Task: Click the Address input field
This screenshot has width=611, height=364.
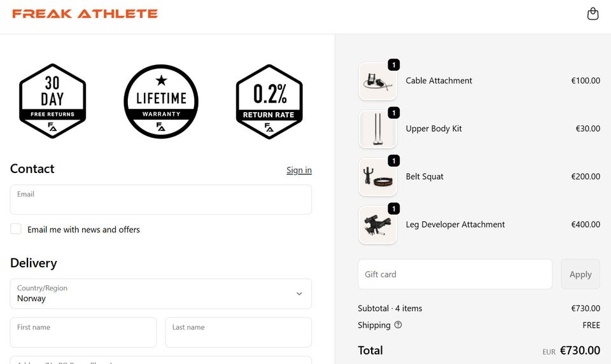Action: pyautogui.click(x=160, y=360)
